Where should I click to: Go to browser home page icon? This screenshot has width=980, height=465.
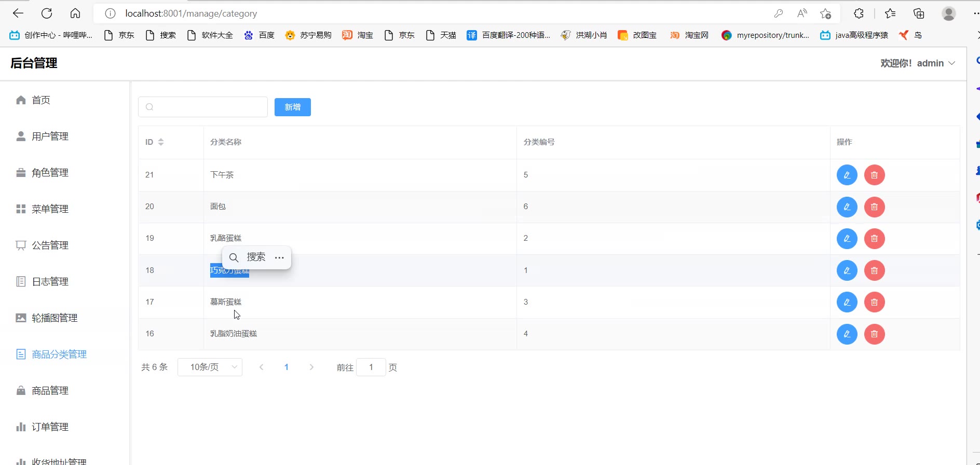(x=75, y=13)
